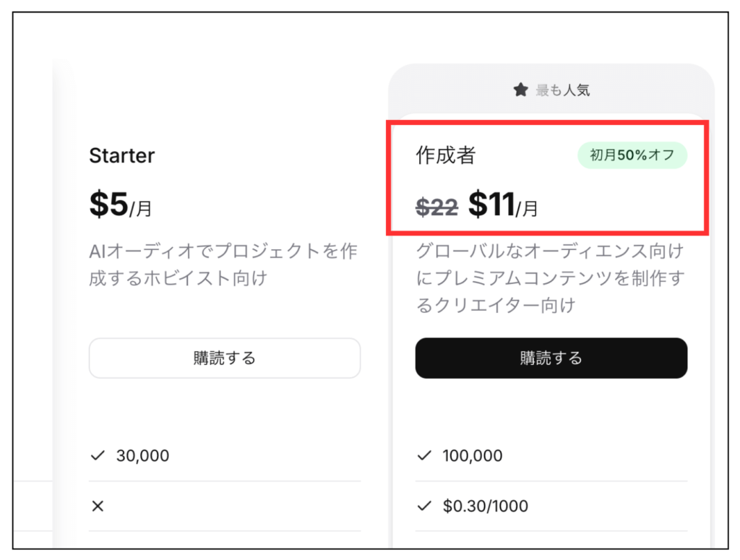Click 購読する on the Starter plan

pyautogui.click(x=224, y=358)
